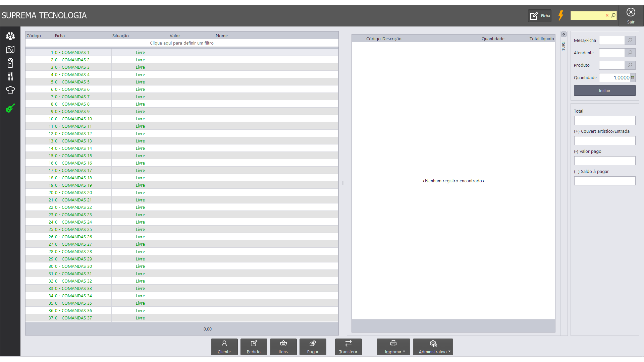Open the comanda tag icon in sidebar
Viewport: 644px width, 362px height.
click(10, 63)
